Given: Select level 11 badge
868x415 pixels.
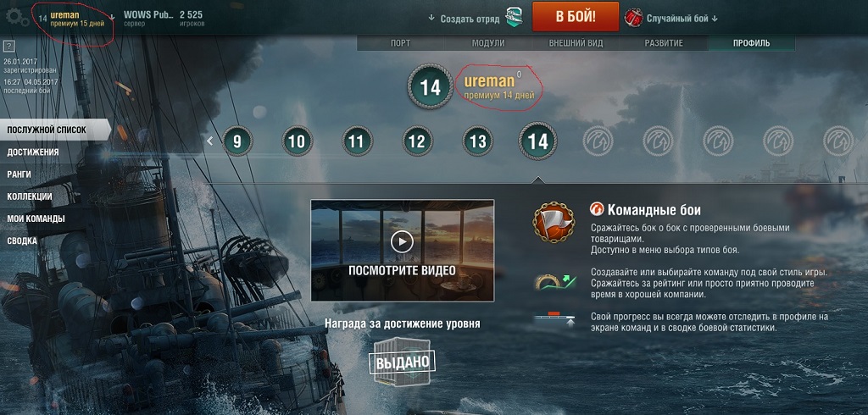Looking at the screenshot, I should coord(357,141).
